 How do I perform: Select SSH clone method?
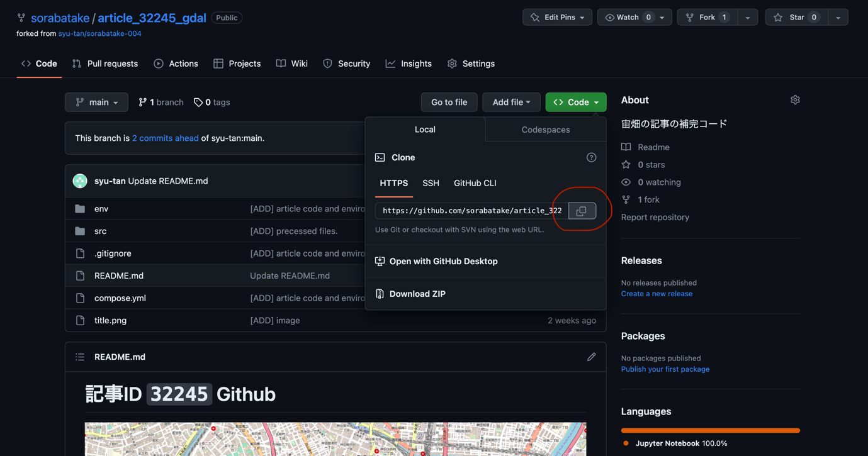pos(431,183)
